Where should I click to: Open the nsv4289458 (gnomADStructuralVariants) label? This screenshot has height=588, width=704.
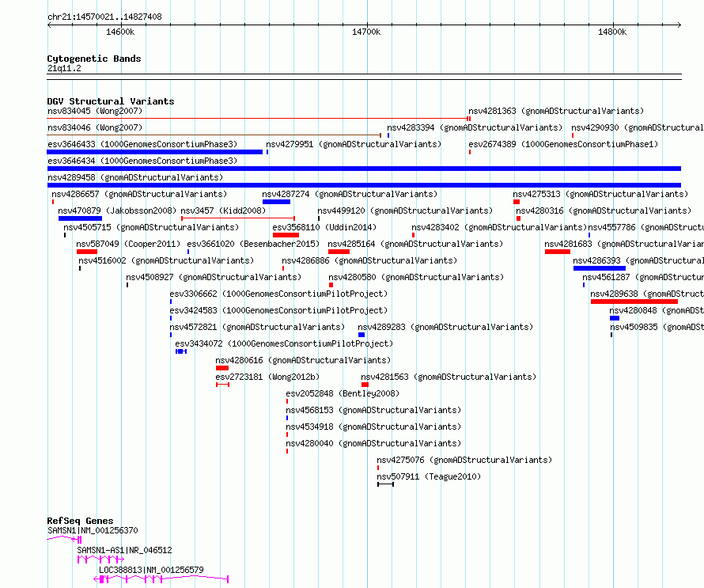click(x=135, y=177)
